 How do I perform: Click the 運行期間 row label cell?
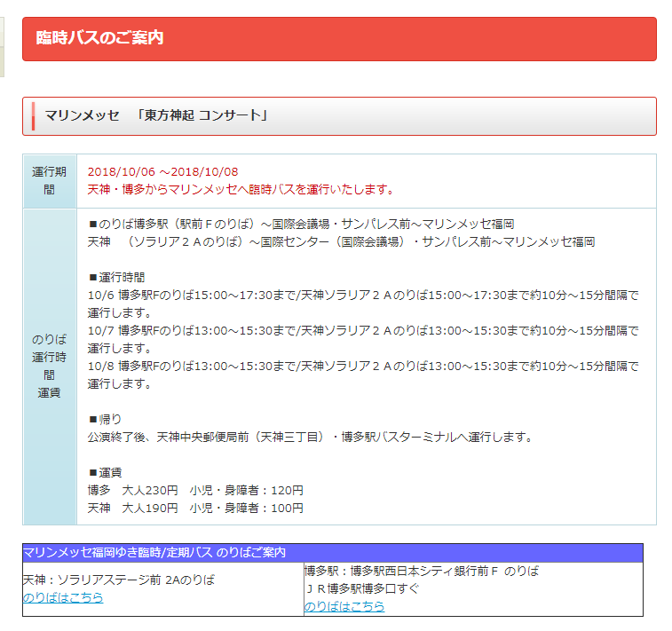pyautogui.click(x=50, y=181)
